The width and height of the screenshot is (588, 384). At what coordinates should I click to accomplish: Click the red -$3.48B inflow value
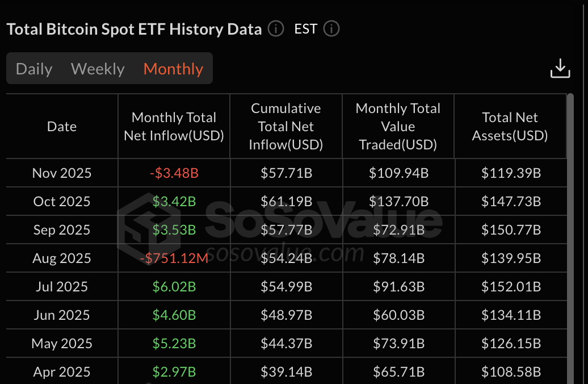pos(173,173)
